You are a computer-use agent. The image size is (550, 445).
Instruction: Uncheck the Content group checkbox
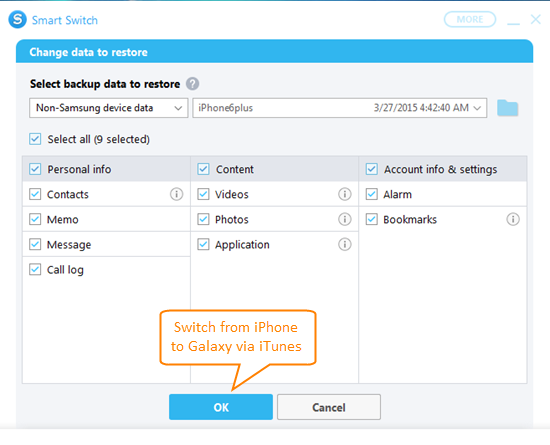point(203,169)
